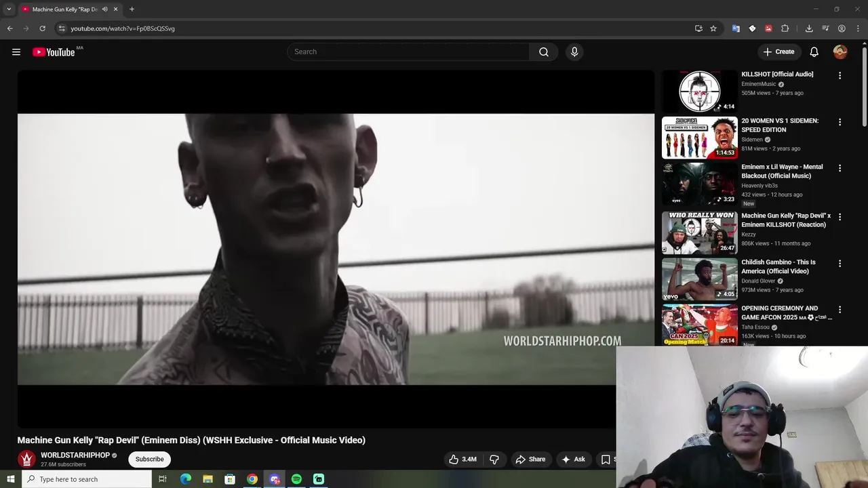The height and width of the screenshot is (488, 868).
Task: Open Spotify from taskbar
Action: [x=296, y=479]
